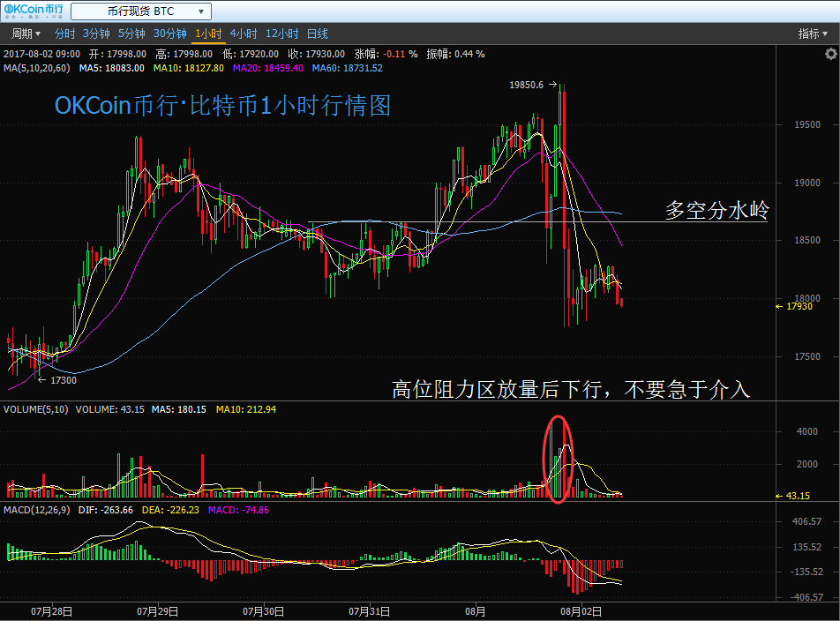Screen dimensions: 840x621
Task: Select the 3分钟 timeframe
Action: tap(96, 34)
